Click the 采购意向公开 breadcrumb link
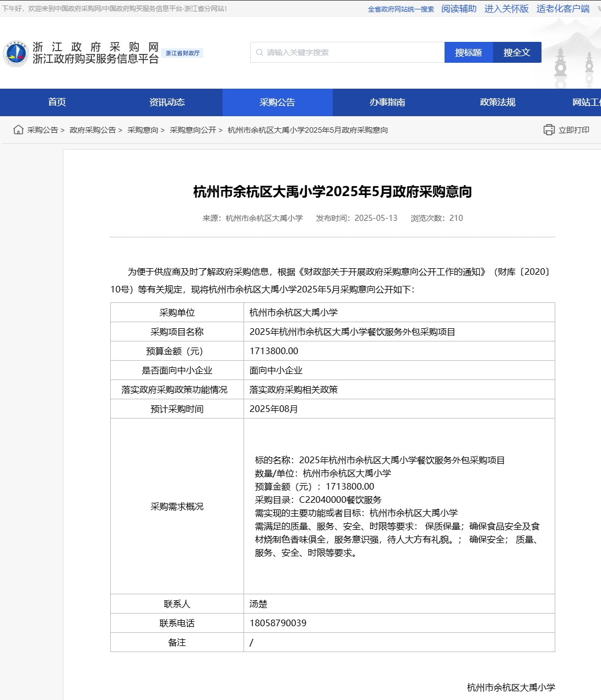Viewport: 601px width, 700px height. (193, 130)
